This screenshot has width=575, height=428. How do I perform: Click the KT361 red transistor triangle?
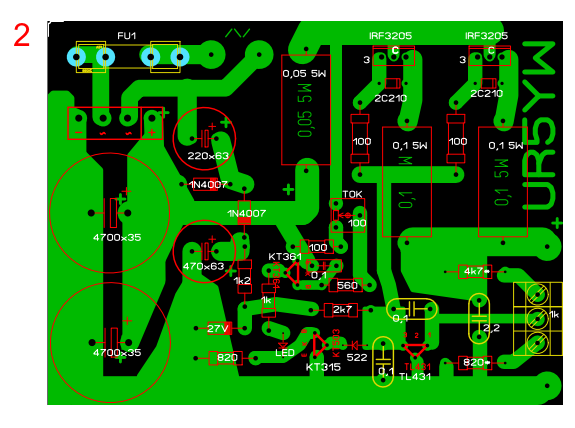(x=293, y=272)
